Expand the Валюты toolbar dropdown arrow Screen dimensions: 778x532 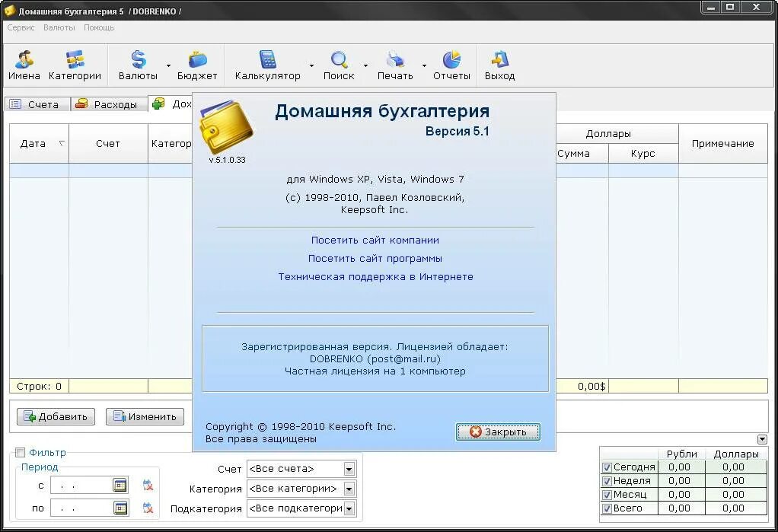coord(168,65)
